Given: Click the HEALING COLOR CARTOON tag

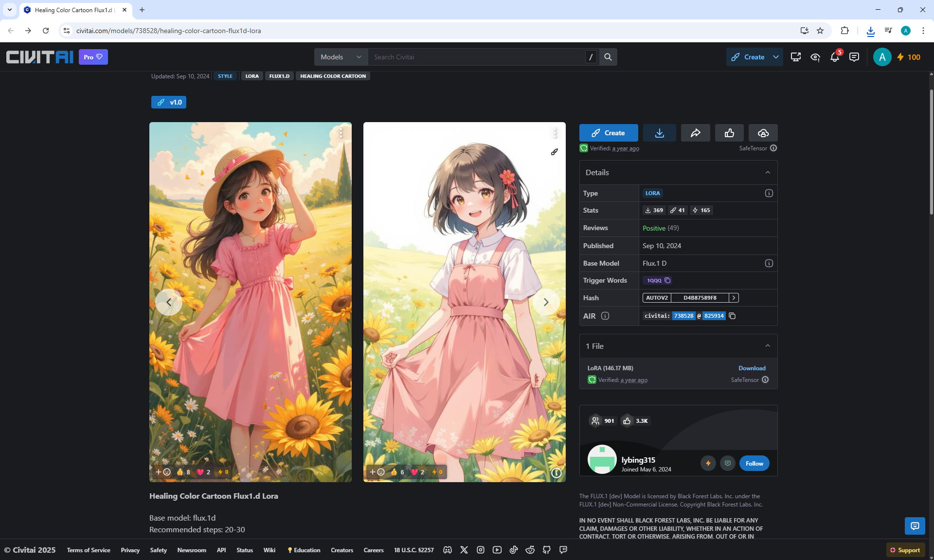Looking at the screenshot, I should click(x=333, y=76).
